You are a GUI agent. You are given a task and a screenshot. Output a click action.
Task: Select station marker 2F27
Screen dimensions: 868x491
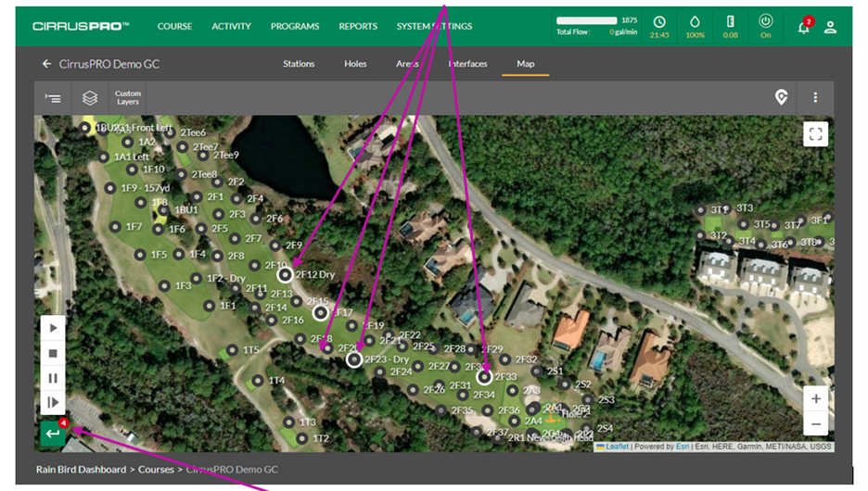[x=418, y=366]
